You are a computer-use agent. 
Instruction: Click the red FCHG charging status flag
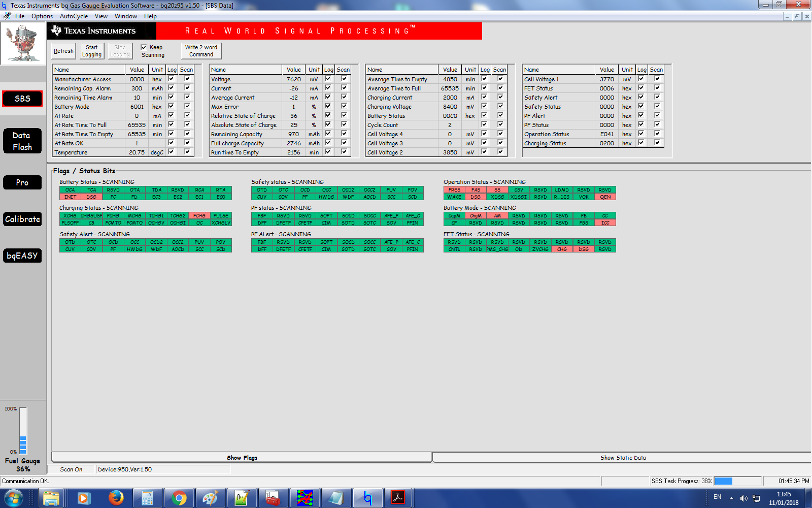(199, 216)
